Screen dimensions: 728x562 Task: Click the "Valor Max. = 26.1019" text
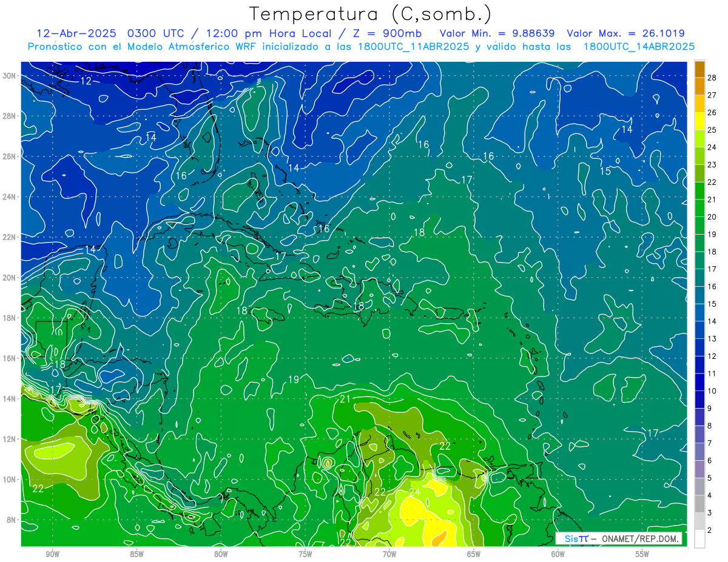625,33
